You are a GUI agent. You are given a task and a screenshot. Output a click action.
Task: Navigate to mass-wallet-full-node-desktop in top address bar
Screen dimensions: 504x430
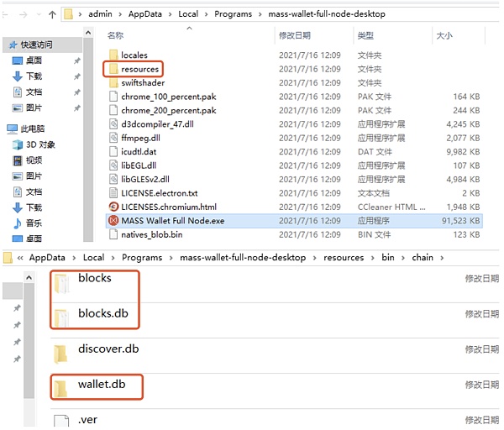[x=327, y=14]
